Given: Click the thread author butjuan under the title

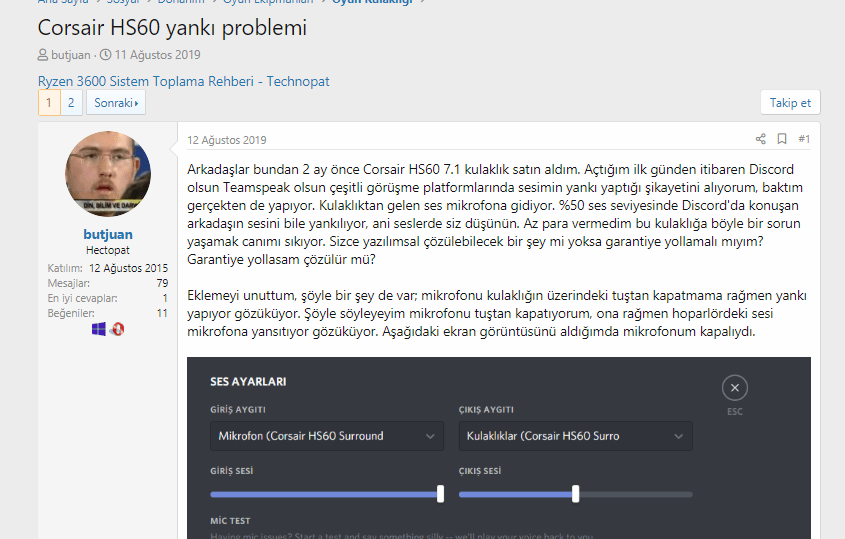Looking at the screenshot, I should (x=71, y=55).
